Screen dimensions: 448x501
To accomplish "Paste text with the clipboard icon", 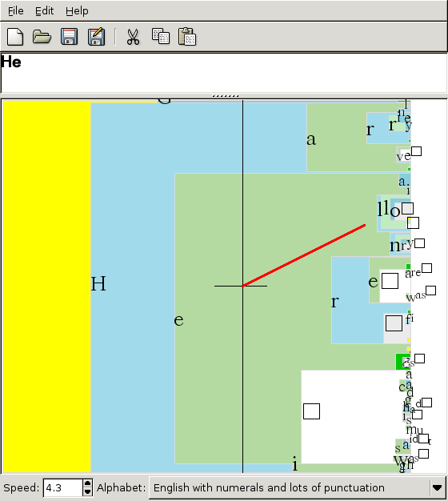I will [187, 36].
